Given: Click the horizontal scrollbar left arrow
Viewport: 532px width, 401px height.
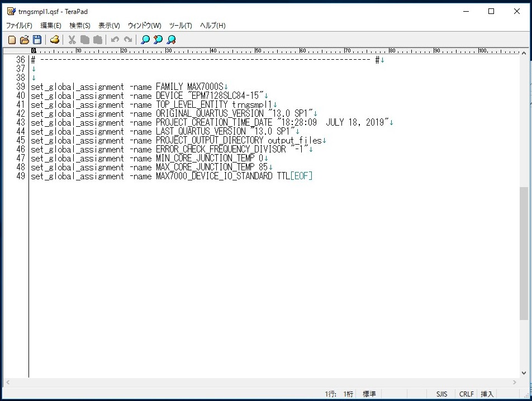Looking at the screenshot, I should [x=8, y=383].
